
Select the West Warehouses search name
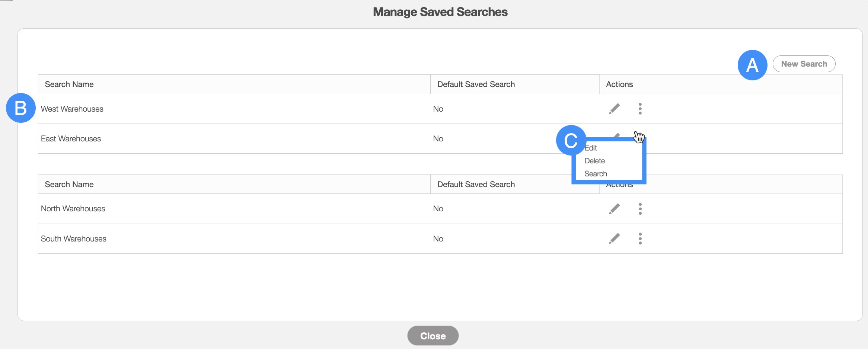coord(72,109)
